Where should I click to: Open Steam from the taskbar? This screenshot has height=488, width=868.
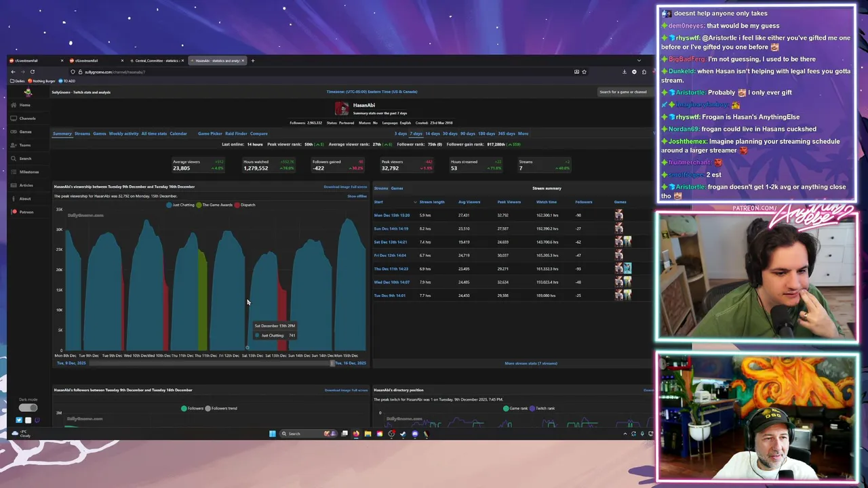[403, 434]
